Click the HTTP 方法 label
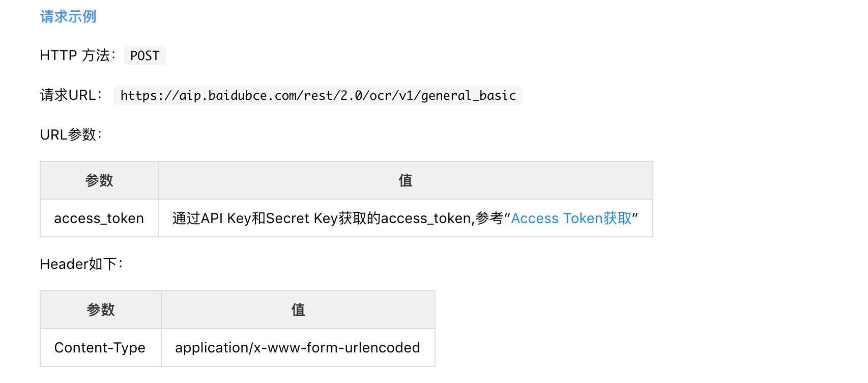This screenshot has width=868, height=383. 77,56
